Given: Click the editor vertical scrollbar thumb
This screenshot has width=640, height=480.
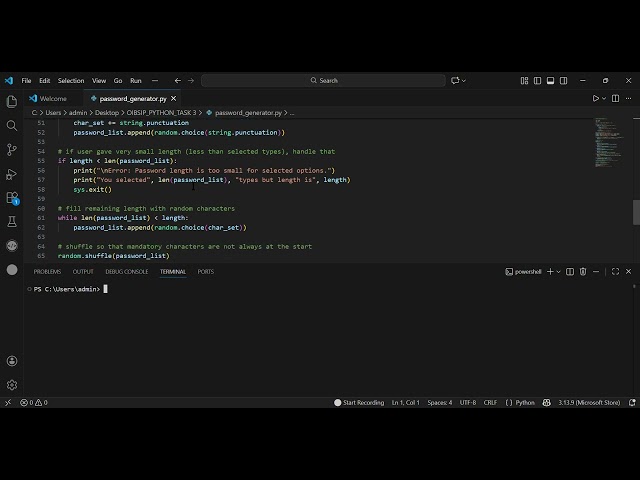Looking at the screenshot, I should click(x=636, y=212).
